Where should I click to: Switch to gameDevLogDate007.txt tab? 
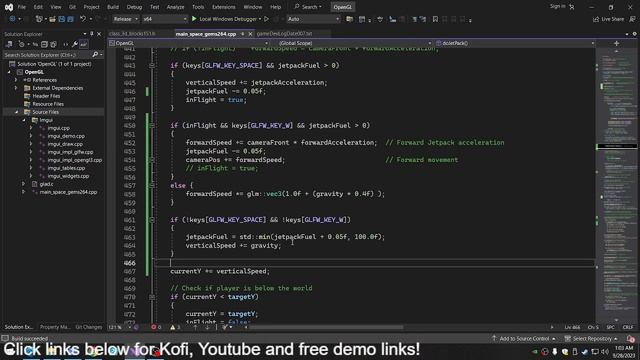(284, 34)
